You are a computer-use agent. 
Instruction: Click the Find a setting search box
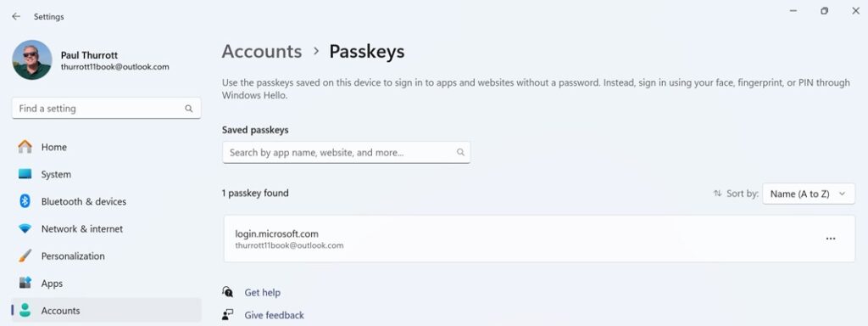pyautogui.click(x=106, y=109)
